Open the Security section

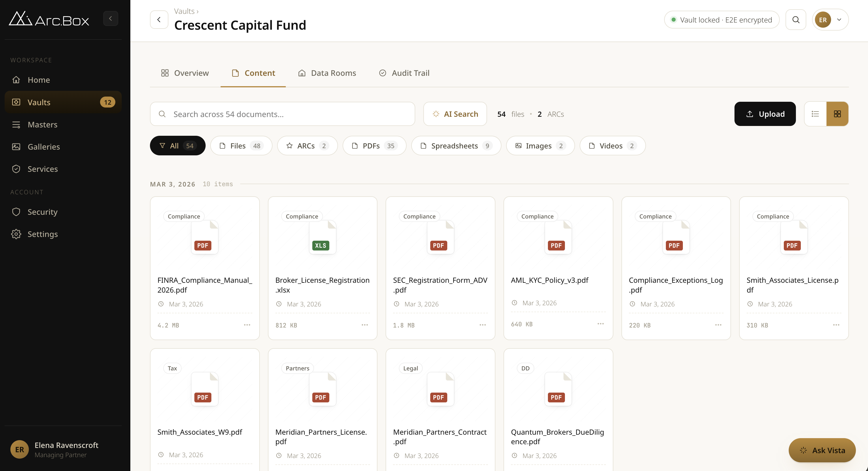coord(43,212)
